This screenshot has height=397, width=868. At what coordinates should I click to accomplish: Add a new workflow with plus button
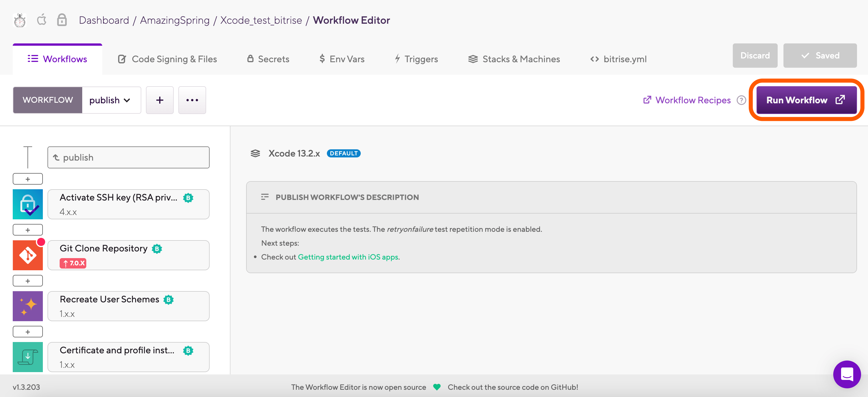coord(160,100)
